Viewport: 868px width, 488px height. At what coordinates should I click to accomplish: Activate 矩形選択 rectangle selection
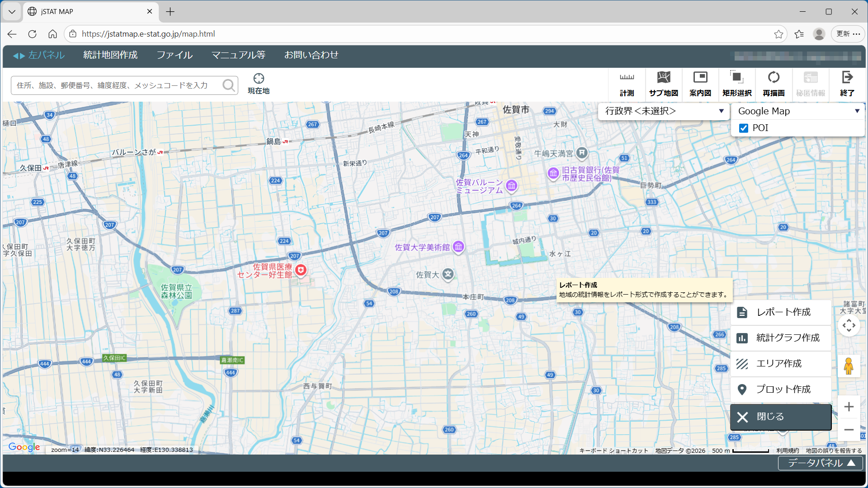(x=737, y=84)
